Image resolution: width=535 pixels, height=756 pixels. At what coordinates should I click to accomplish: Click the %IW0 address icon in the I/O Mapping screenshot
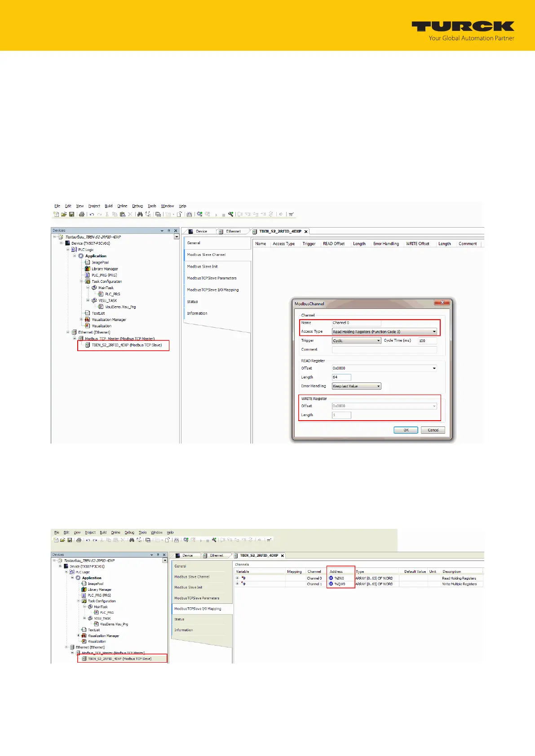[331, 578]
